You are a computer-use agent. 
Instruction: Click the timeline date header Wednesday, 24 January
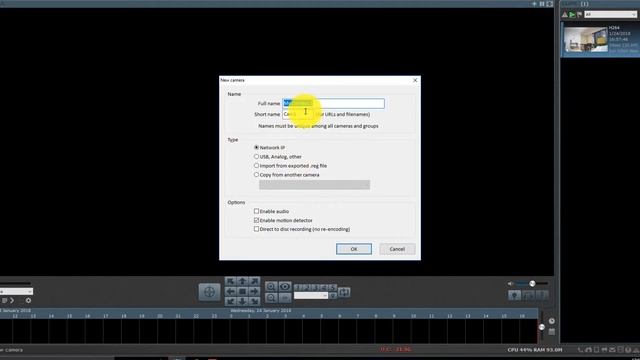point(261,311)
